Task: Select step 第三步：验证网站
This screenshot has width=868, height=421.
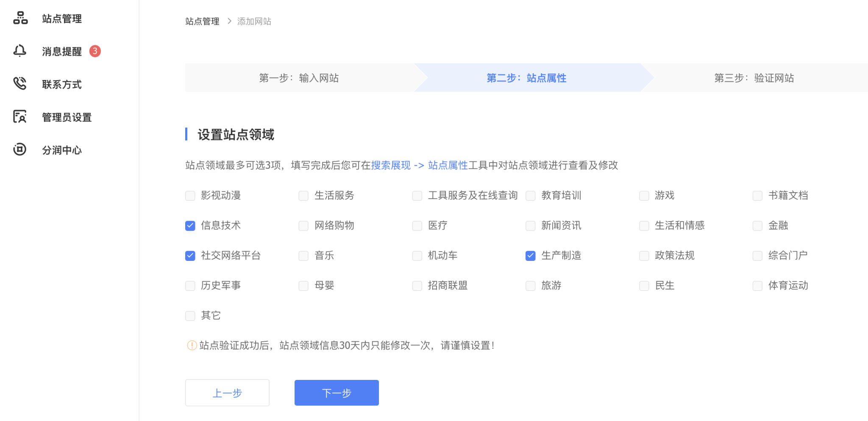Action: [754, 78]
